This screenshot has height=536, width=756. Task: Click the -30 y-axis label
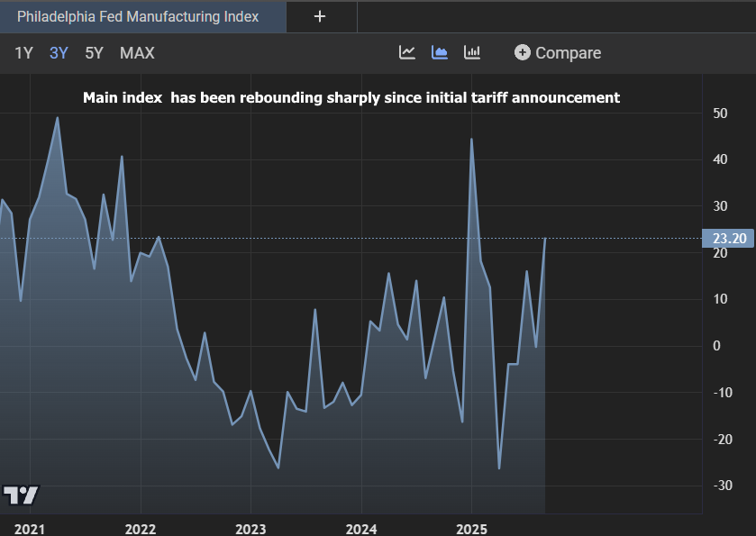[723, 486]
